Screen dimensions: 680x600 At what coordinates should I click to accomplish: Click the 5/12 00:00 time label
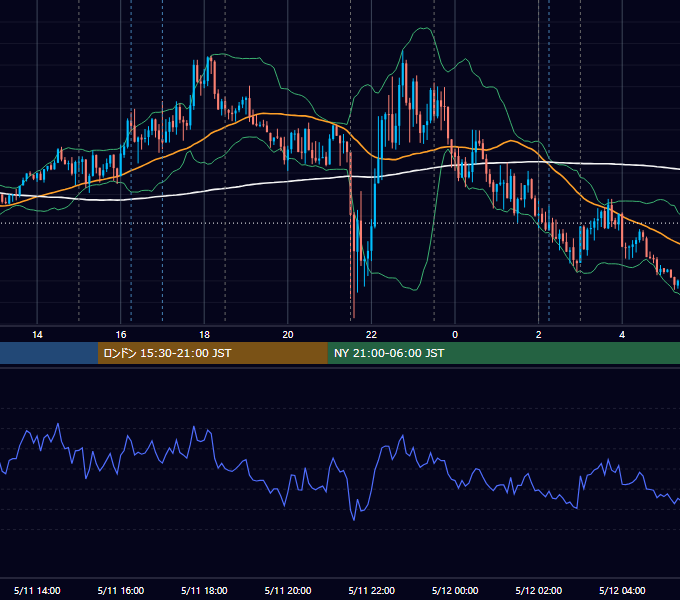coord(455,590)
